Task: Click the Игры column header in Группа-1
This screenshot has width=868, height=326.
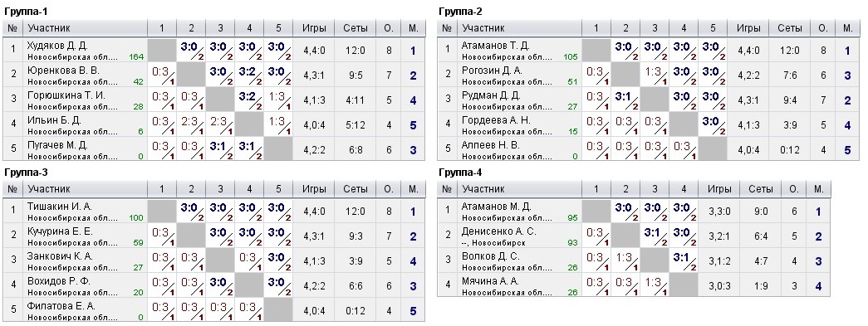Action: tap(314, 28)
